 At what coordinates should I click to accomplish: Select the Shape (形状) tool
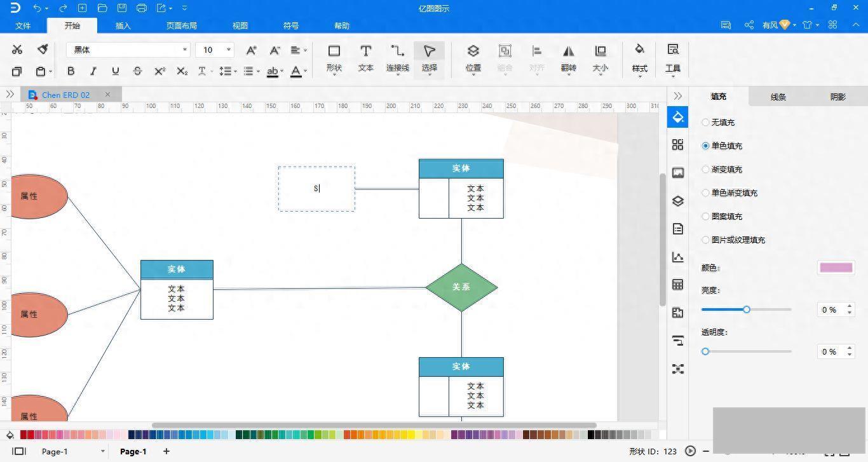tap(334, 58)
